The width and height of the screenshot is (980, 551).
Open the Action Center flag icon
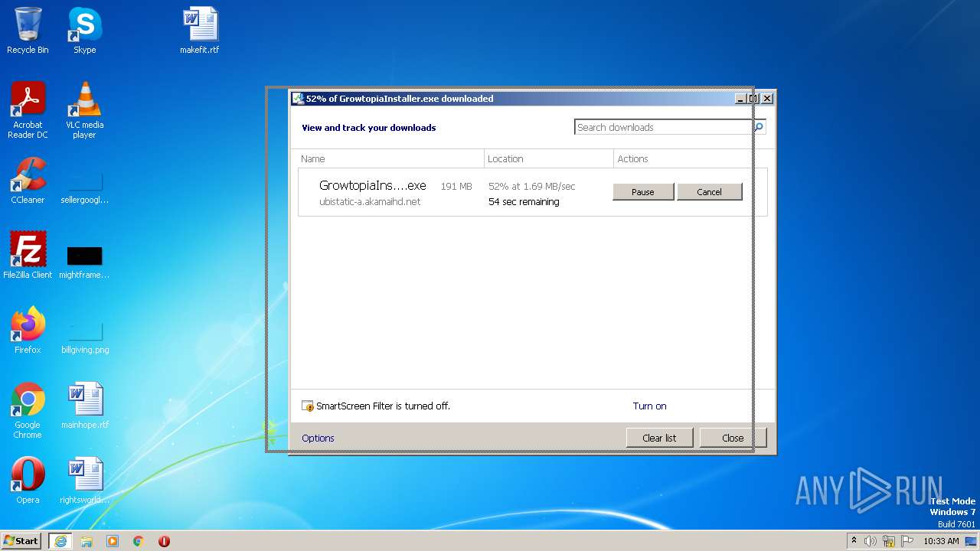pos(907,541)
